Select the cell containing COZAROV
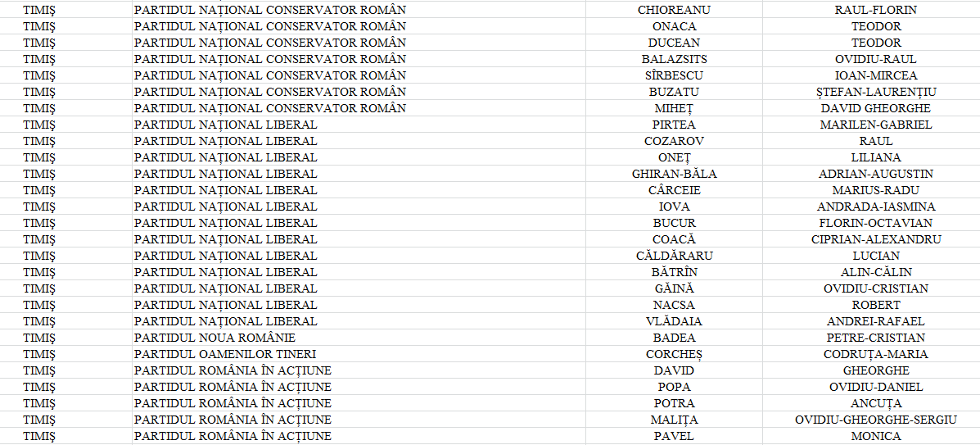Viewport: 980px width, 445px height. click(x=674, y=141)
